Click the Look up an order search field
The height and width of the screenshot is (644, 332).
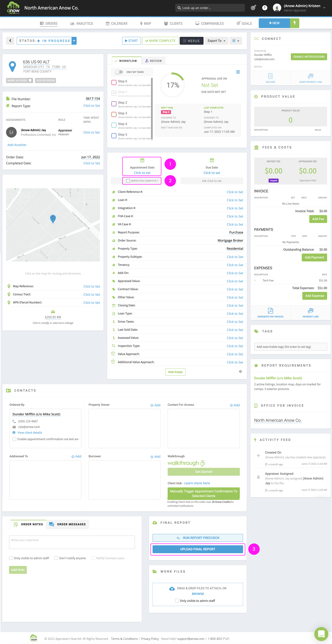click(x=210, y=8)
